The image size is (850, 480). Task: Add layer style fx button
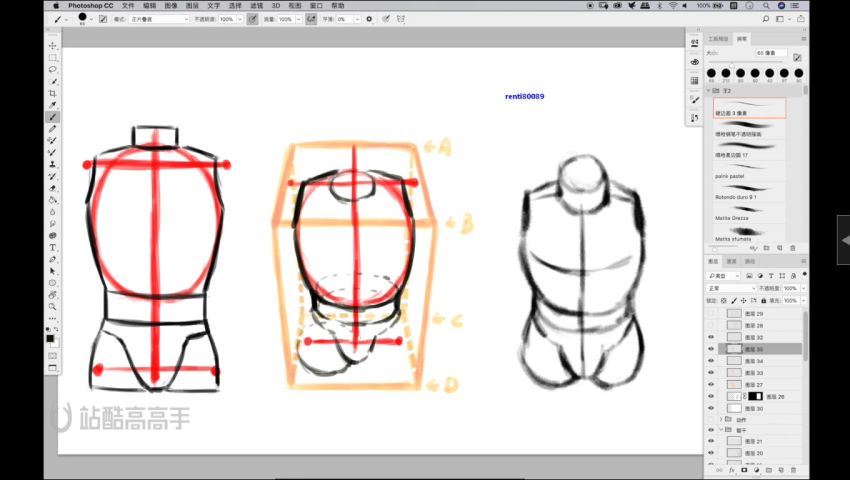click(x=732, y=470)
